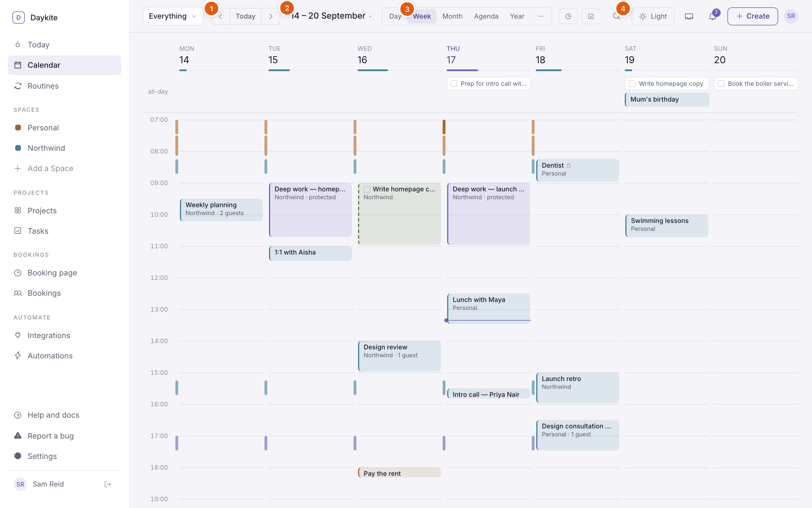Switch to Day view
Screen dimensions: 812x508
pos(395,16)
